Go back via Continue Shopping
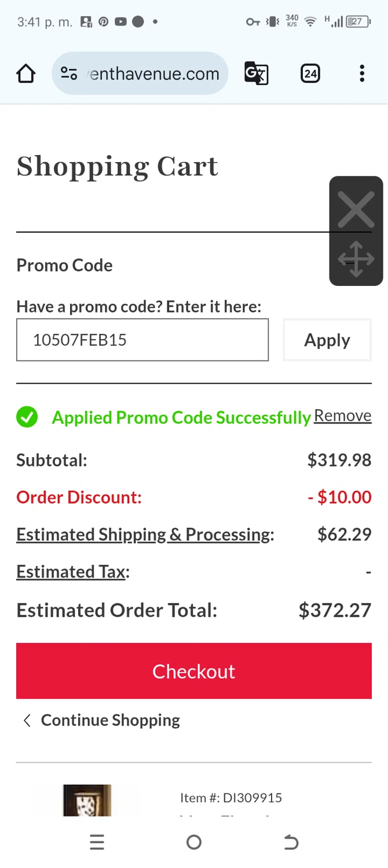The width and height of the screenshot is (388, 868). point(110,720)
